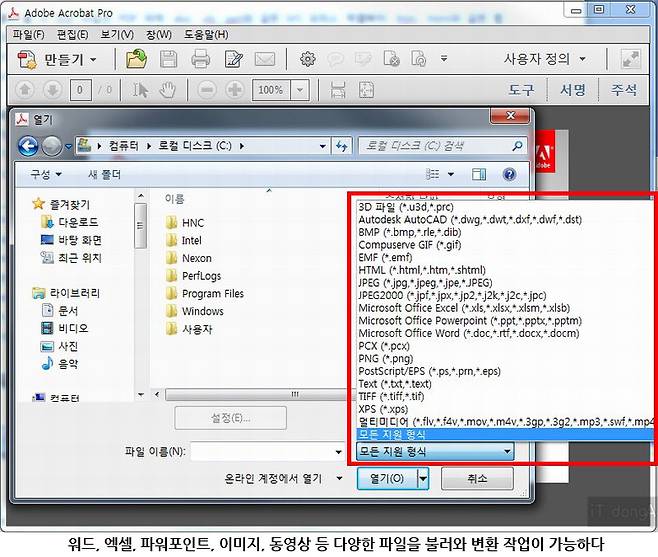
Task: Open the 도움말(H) menu
Action: tap(206, 34)
